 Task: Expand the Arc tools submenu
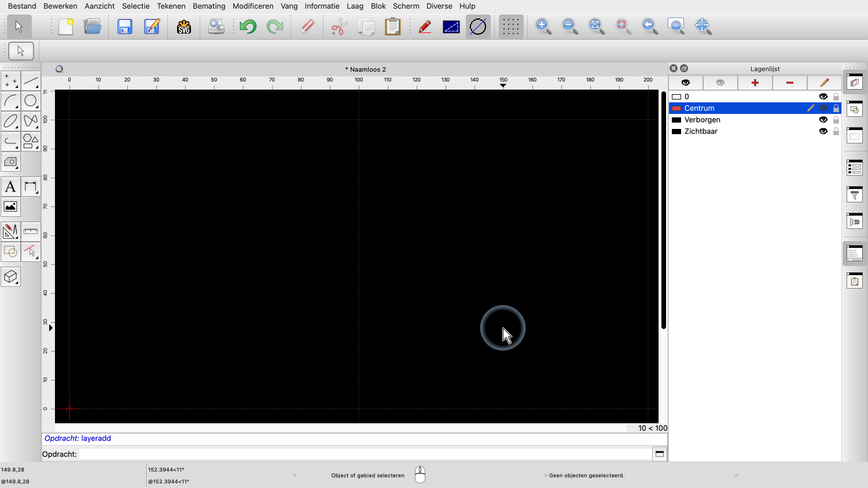(x=10, y=101)
